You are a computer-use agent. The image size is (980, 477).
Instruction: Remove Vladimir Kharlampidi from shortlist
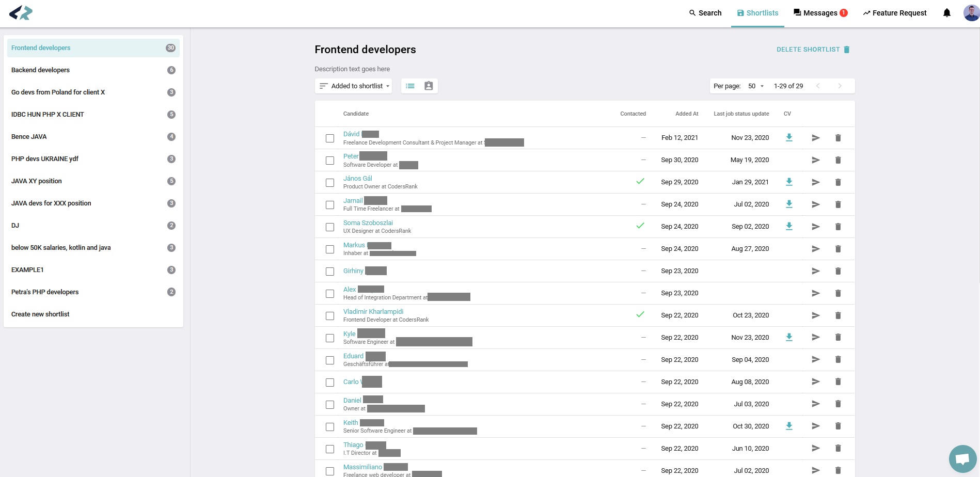pyautogui.click(x=838, y=315)
